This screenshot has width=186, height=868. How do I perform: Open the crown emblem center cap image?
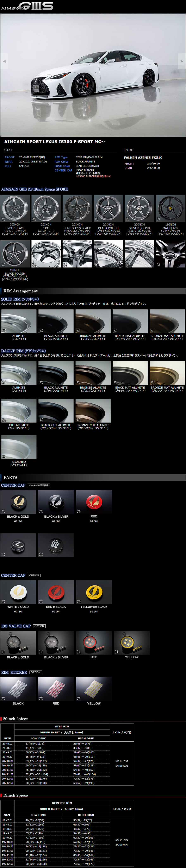coord(56,545)
